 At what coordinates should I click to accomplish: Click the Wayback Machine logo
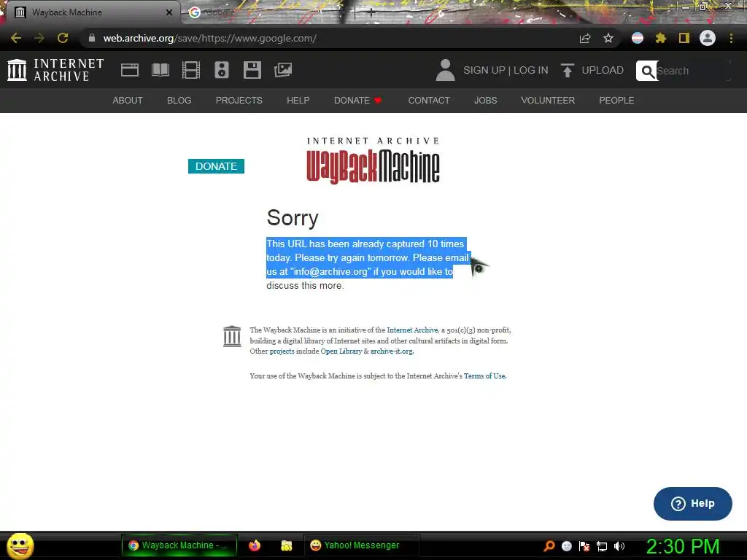click(373, 160)
